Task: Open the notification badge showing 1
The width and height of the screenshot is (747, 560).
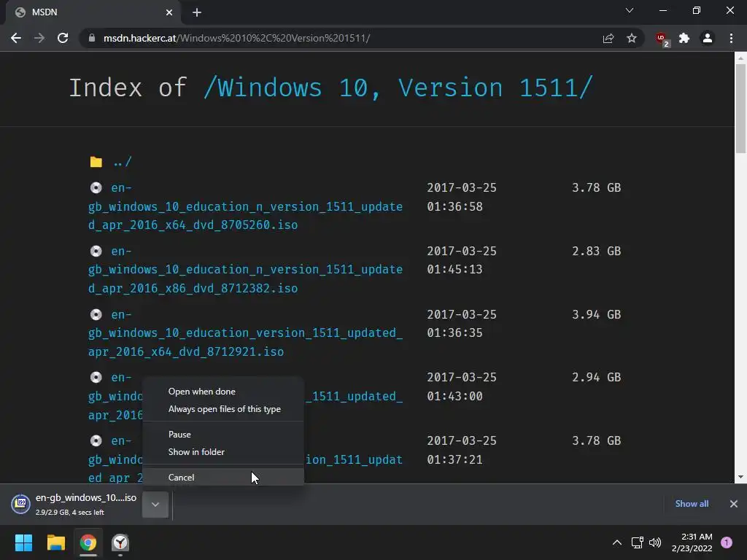Action: tap(727, 542)
